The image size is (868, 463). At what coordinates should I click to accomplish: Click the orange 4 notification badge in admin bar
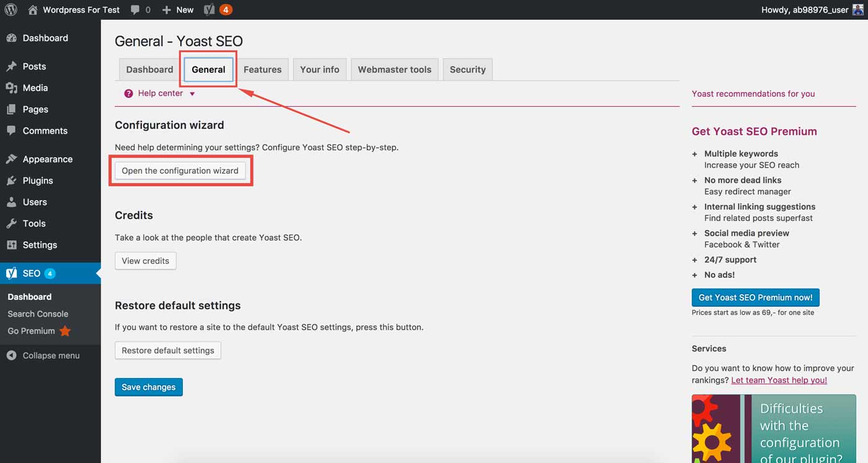click(x=226, y=10)
